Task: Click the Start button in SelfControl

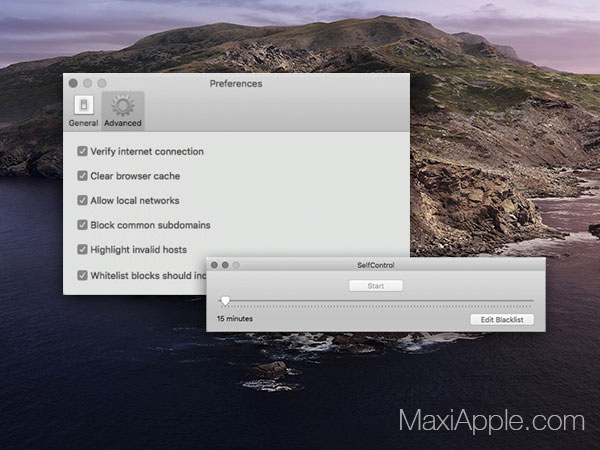Action: point(376,286)
